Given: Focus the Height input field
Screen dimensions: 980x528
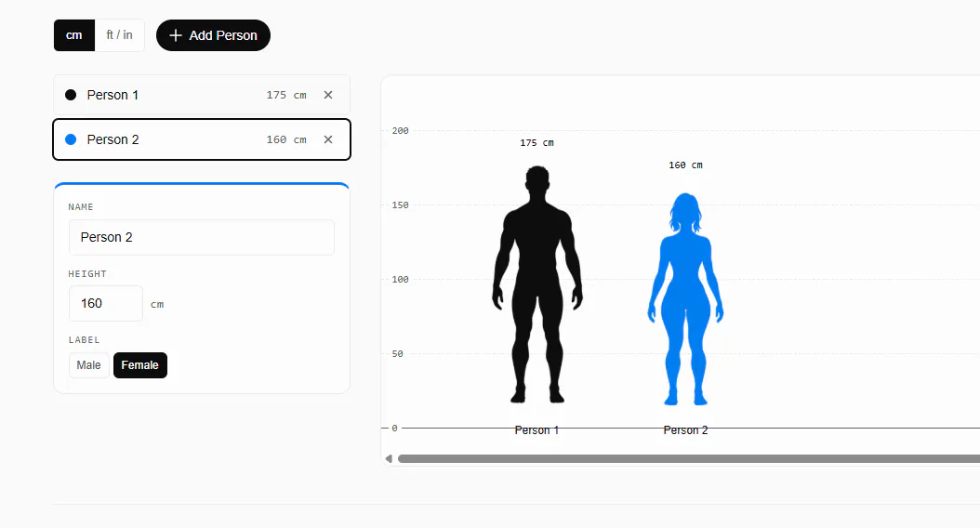Looking at the screenshot, I should [x=106, y=304].
